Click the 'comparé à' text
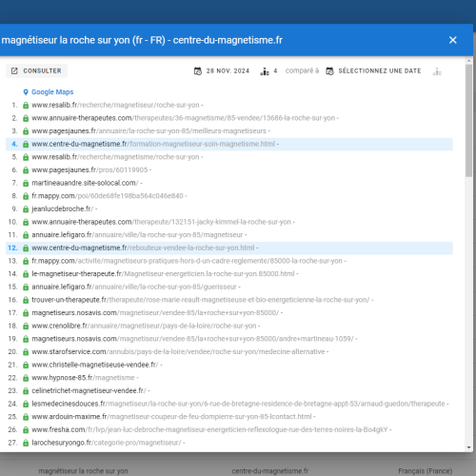Image resolution: width=476 pixels, height=476 pixels. (302, 70)
